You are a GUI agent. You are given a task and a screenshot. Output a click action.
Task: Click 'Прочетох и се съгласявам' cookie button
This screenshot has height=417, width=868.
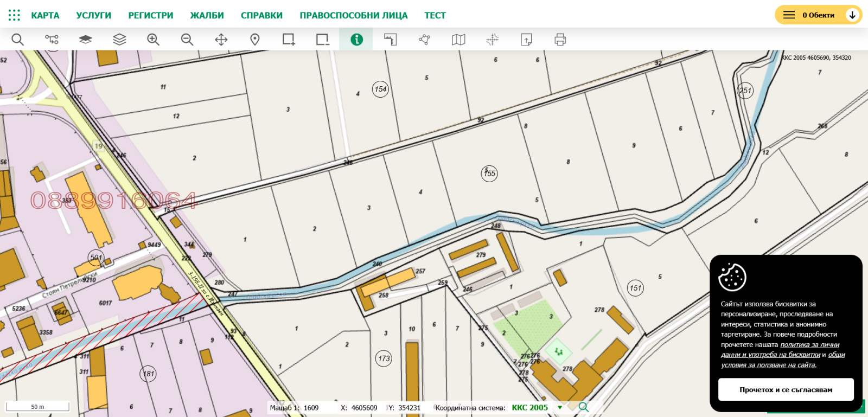click(x=786, y=389)
